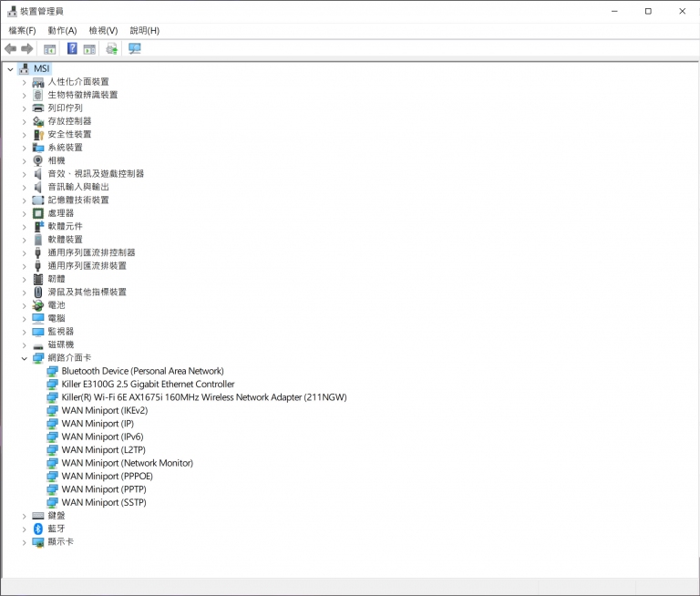
Task: Click the 韌體 firmware icon
Action: [x=38, y=279]
